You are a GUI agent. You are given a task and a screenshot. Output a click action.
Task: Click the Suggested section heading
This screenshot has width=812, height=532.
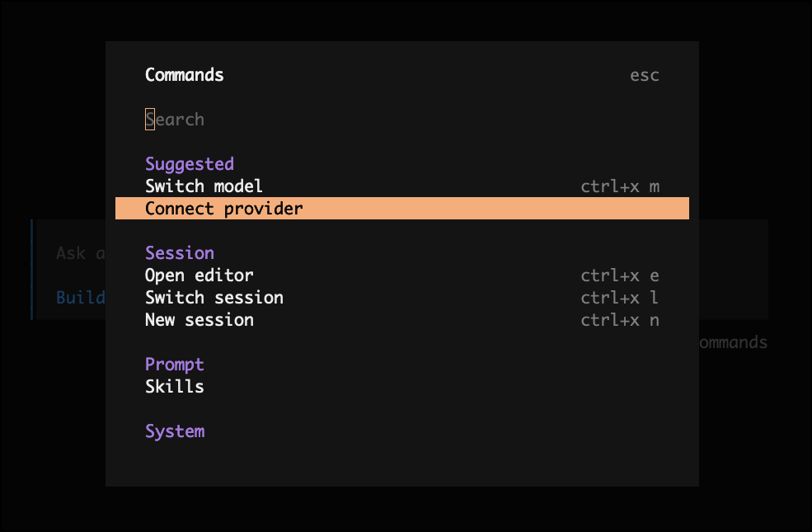tap(190, 164)
